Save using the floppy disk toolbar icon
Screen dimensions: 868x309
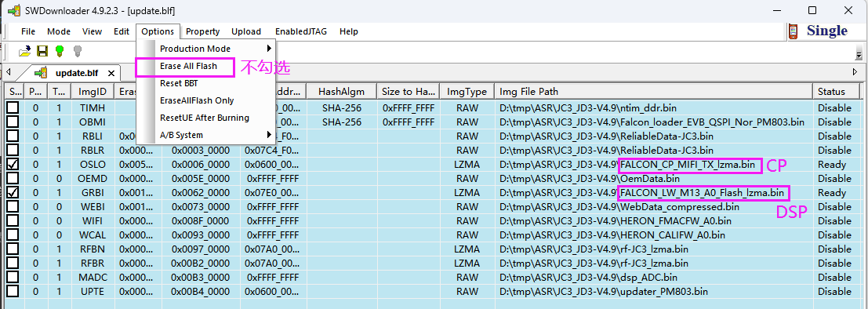[x=42, y=52]
